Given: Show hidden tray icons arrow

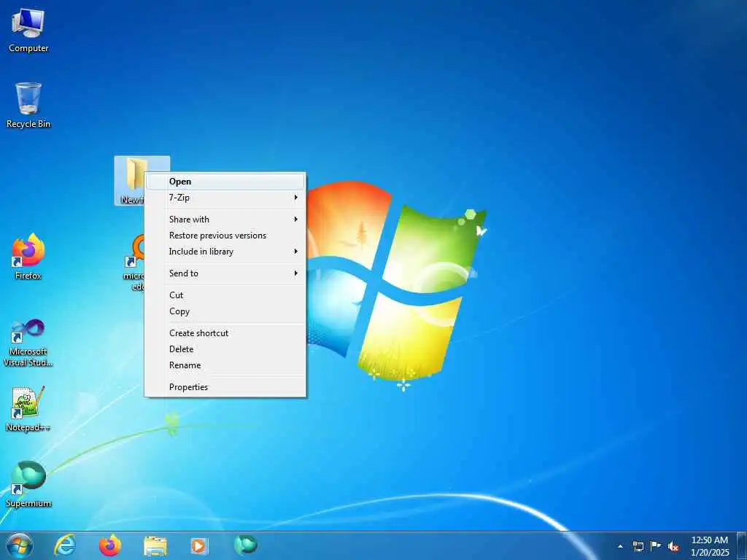Looking at the screenshot, I should [x=620, y=546].
